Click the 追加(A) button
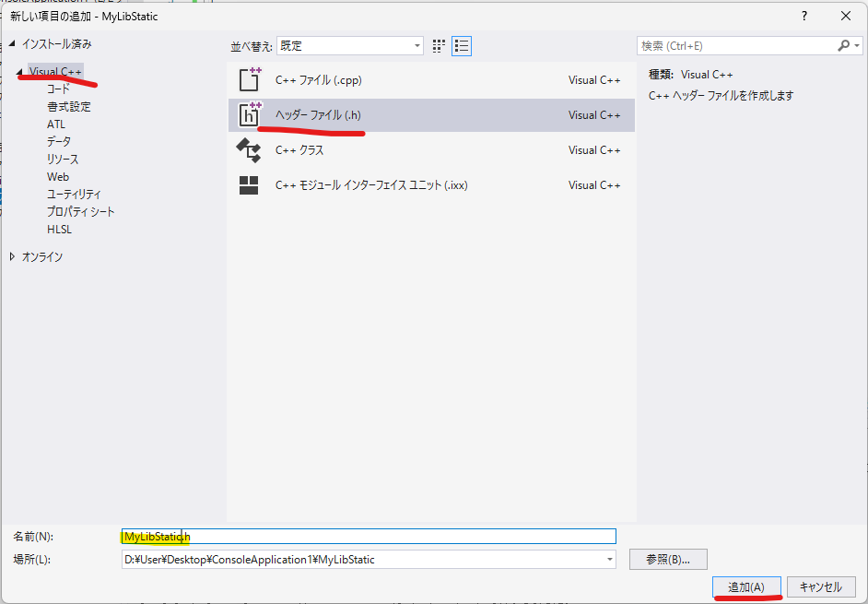This screenshot has width=868, height=604. click(746, 587)
